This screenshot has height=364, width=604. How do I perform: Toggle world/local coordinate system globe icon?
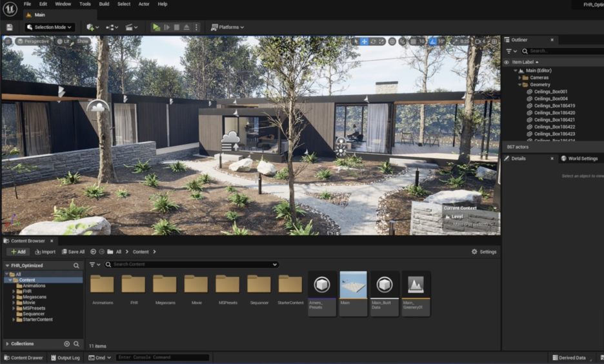coord(392,41)
